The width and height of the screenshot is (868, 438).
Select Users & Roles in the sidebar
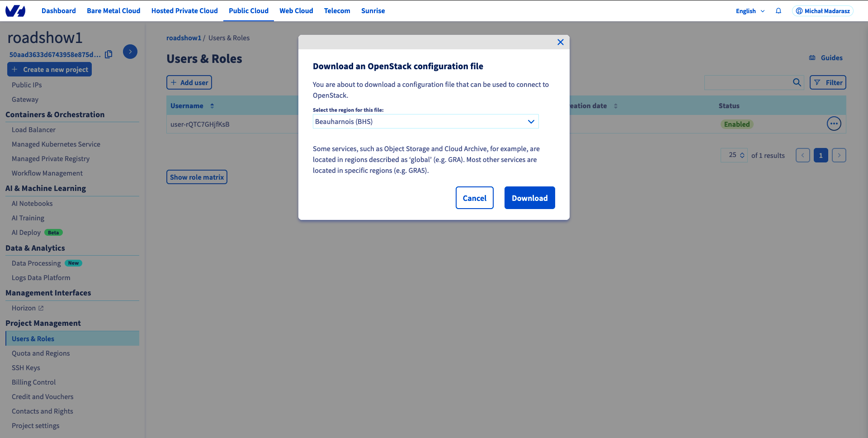[72, 338]
